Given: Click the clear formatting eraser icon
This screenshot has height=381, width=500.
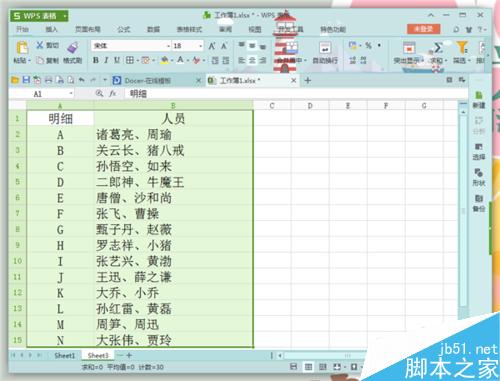Looking at the screenshot, I should 196,60.
